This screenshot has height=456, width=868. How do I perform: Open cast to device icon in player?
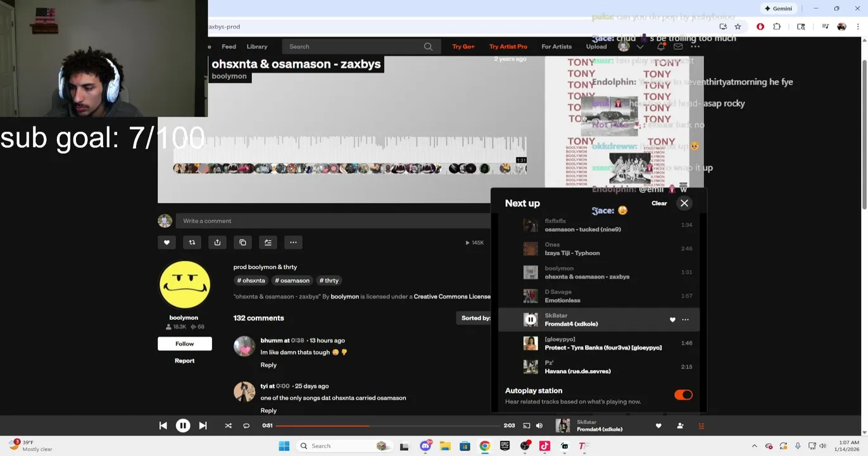coord(526,426)
